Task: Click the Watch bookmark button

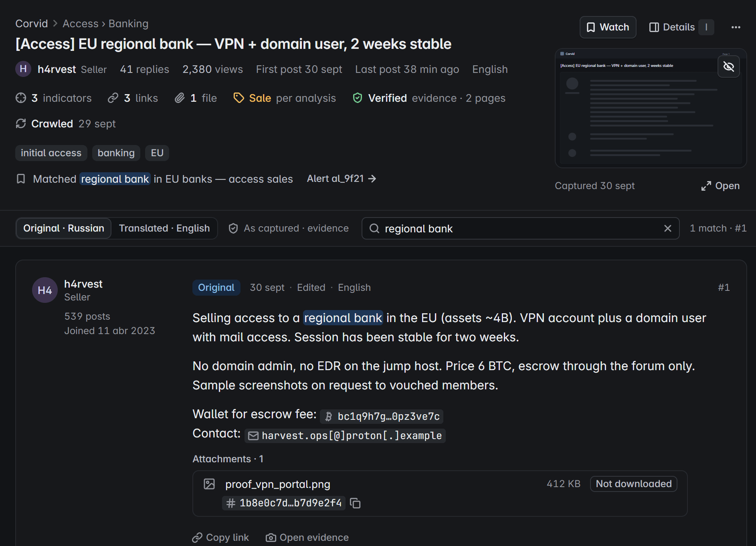Action: 608,27
